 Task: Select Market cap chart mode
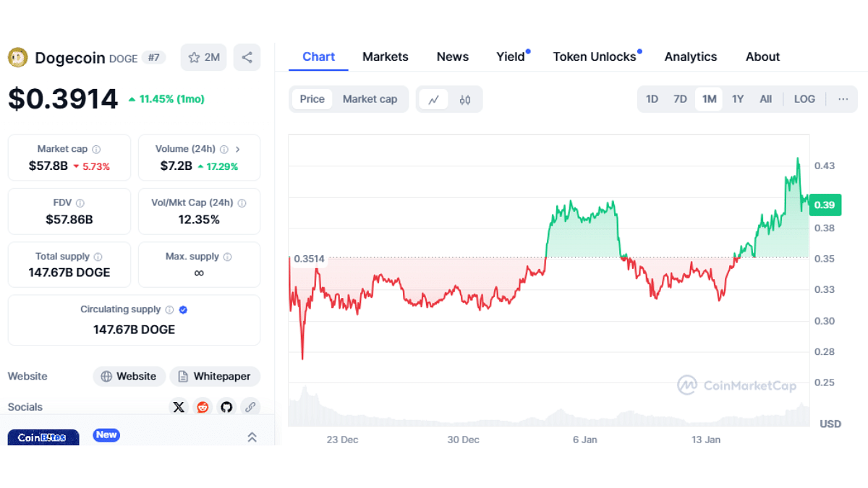click(370, 99)
